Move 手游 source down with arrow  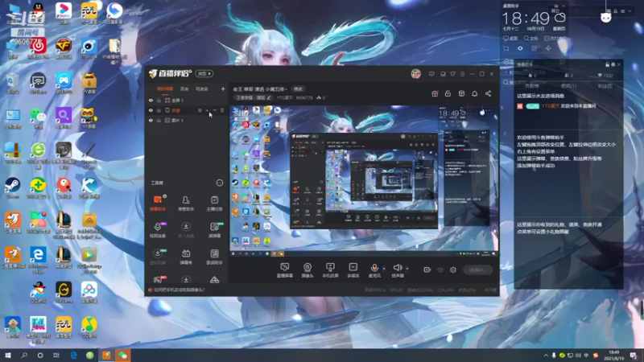(214, 110)
